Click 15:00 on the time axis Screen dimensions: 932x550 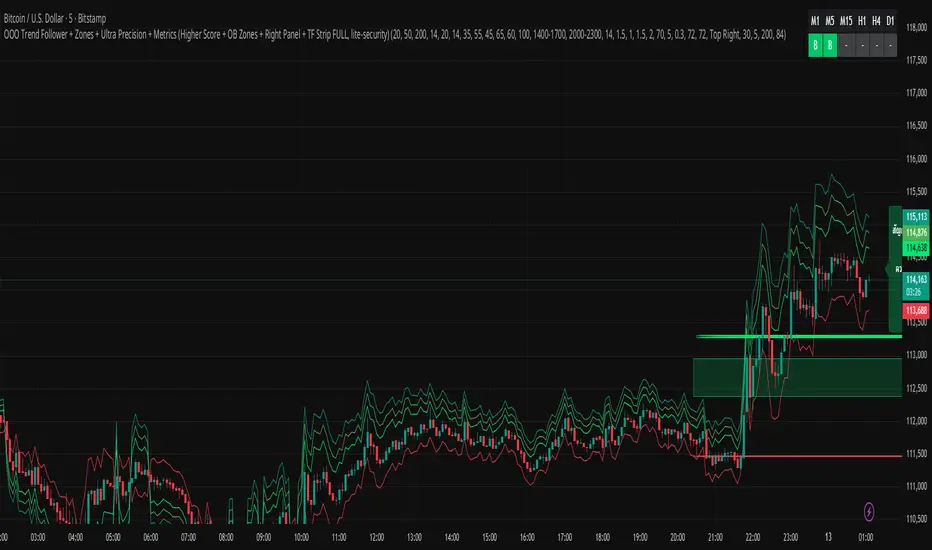pos(489,537)
